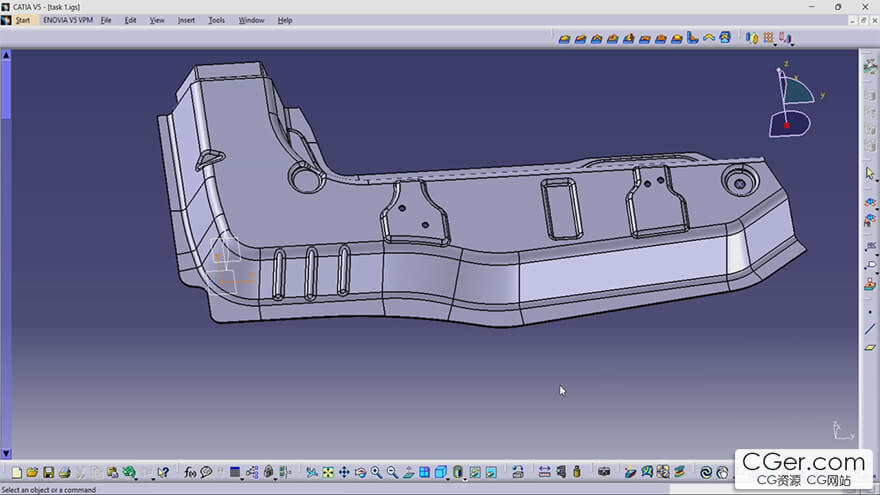Expand the view mode cylinder dropdown arrow
Screen dimensions: 880x495
click(x=465, y=479)
